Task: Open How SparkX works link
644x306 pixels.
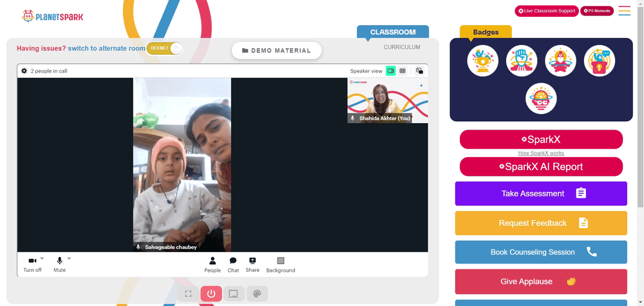Action: tap(541, 153)
